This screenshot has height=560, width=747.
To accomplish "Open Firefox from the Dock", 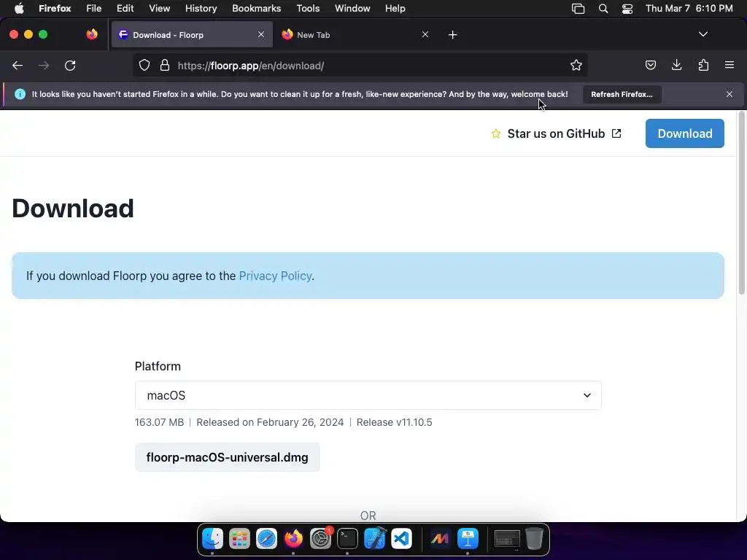I will pos(293,539).
